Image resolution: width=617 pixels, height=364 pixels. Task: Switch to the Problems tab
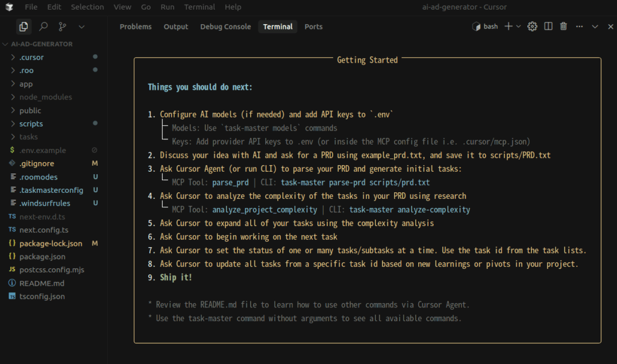click(136, 27)
